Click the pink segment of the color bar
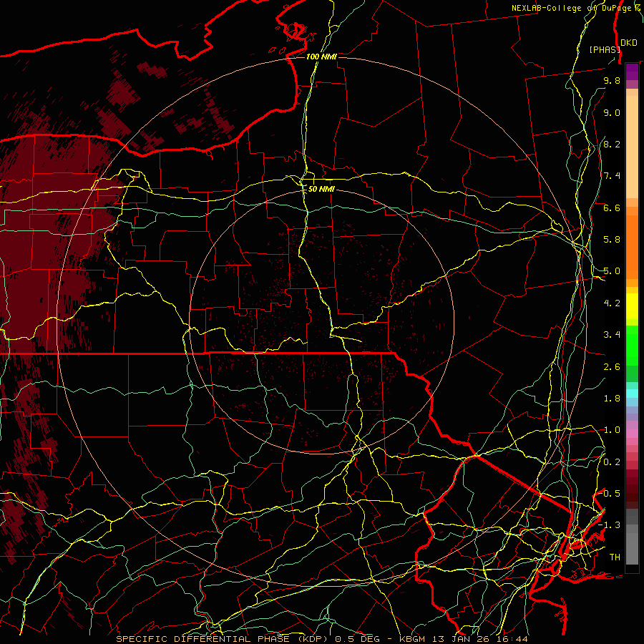The image size is (644, 644). coord(632,433)
